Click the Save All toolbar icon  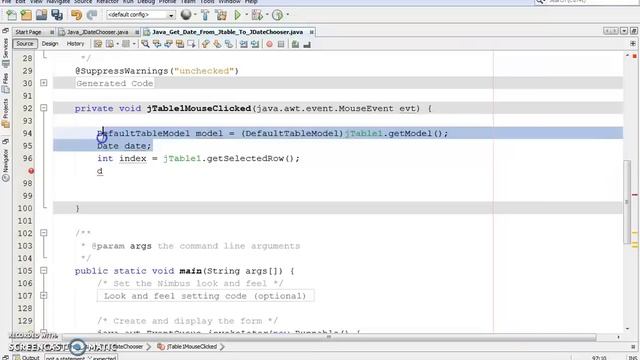click(57, 15)
